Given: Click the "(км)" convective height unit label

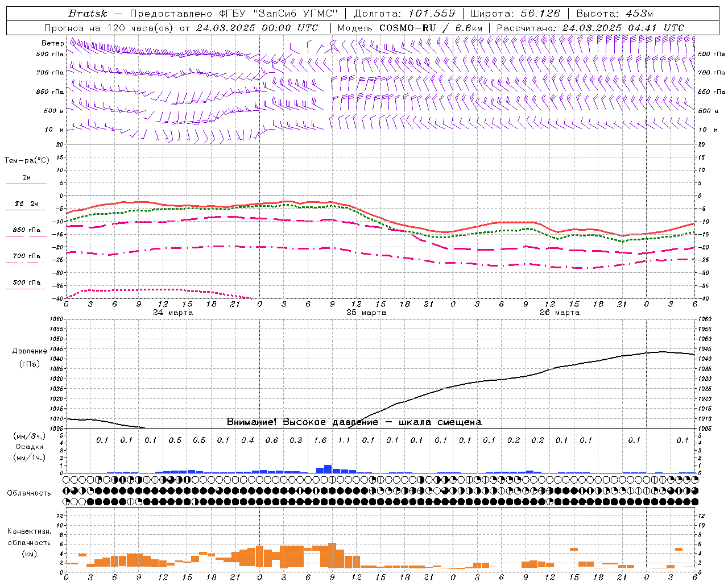Looking at the screenshot, I should (29, 554).
